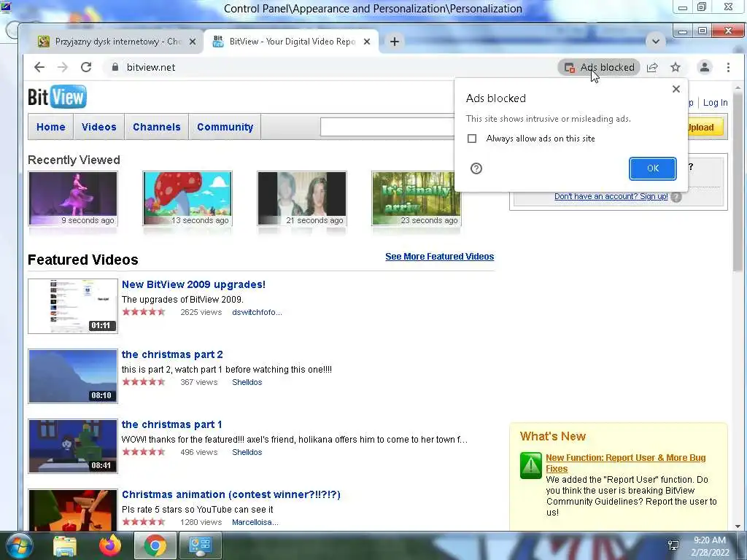The image size is (747, 560).
Task: Visit the Marcelloisa... channel link
Action: 255,522
